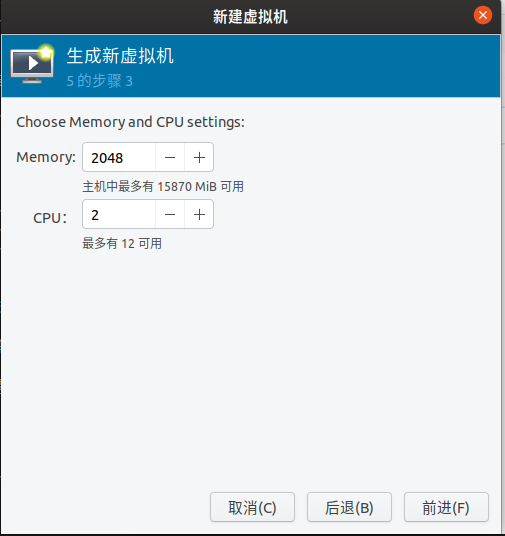The image size is (505, 536).
Task: Cancel the wizard with 取消(C)
Action: click(x=252, y=507)
